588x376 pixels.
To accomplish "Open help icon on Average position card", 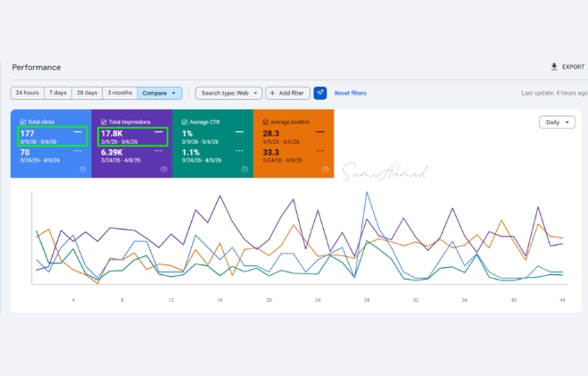I will point(326,169).
